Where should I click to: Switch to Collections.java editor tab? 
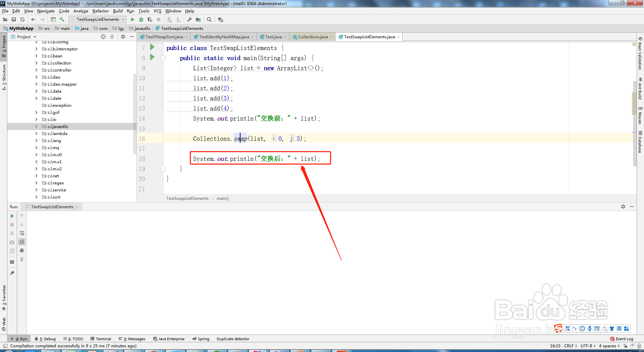[x=313, y=37]
